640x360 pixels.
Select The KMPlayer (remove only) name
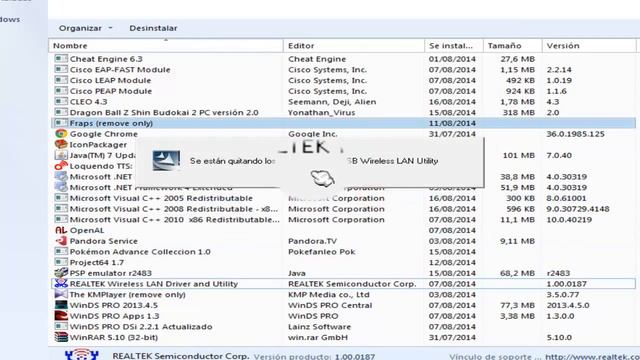pos(127,294)
